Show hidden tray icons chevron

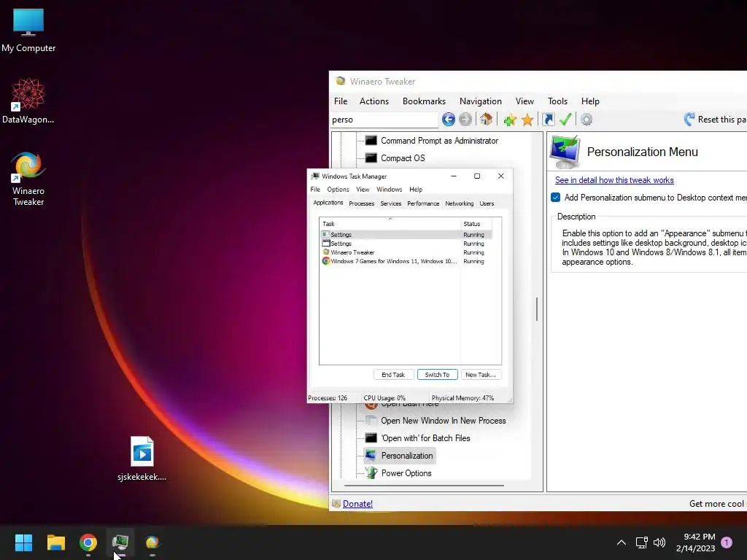(622, 542)
